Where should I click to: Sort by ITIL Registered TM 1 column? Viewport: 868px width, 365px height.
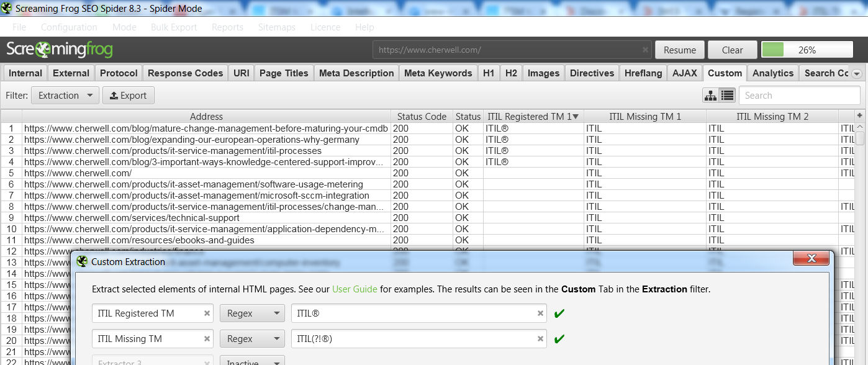(x=533, y=116)
